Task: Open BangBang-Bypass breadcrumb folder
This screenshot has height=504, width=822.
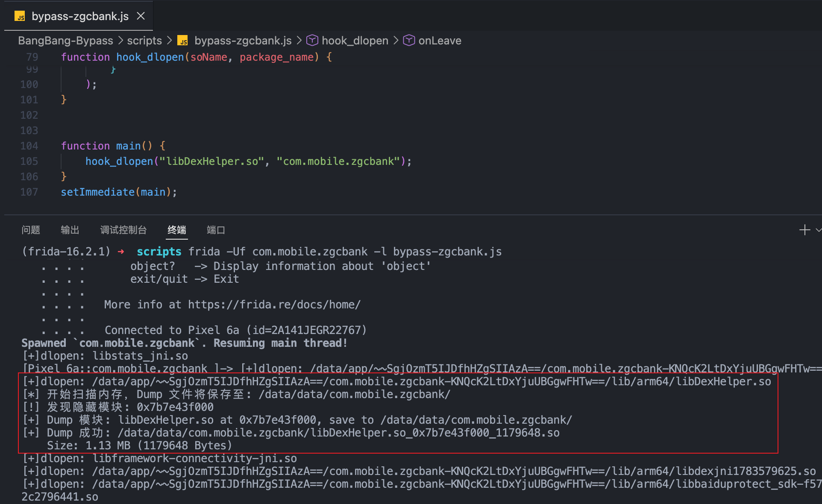Action: tap(65, 41)
